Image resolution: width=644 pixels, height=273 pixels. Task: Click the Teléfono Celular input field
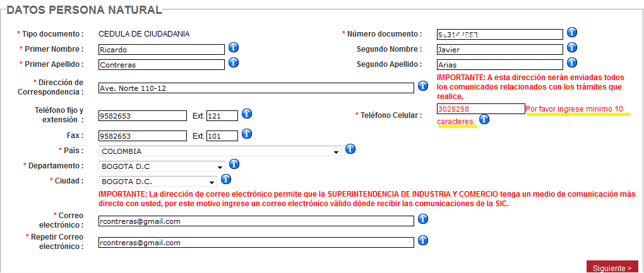point(480,109)
